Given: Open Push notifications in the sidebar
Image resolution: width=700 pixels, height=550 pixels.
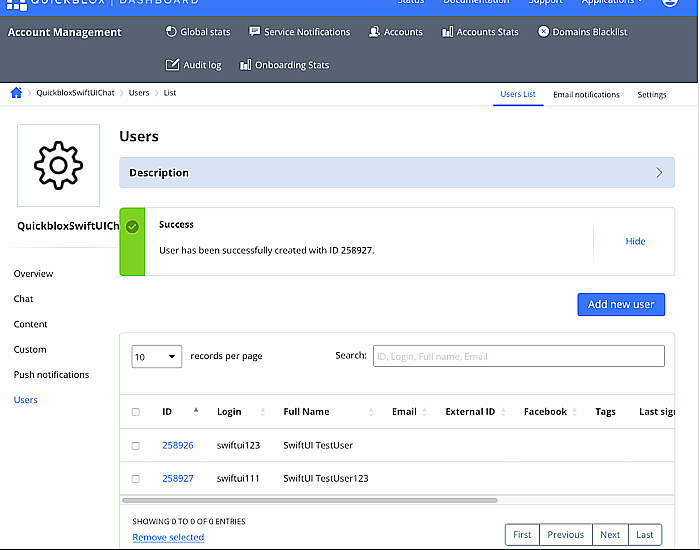Looking at the screenshot, I should point(51,375).
